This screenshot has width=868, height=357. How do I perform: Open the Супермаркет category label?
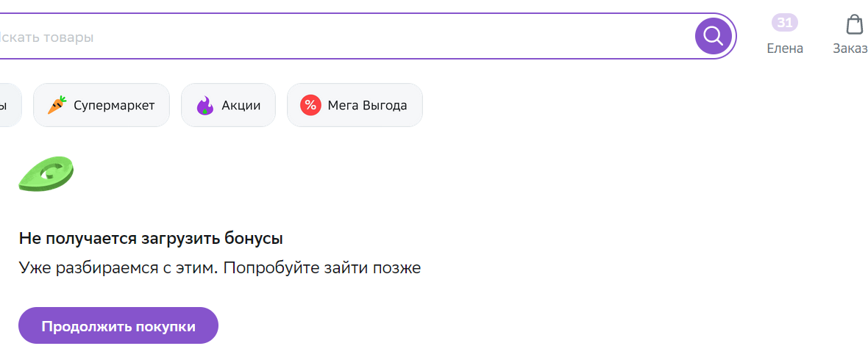tap(114, 105)
